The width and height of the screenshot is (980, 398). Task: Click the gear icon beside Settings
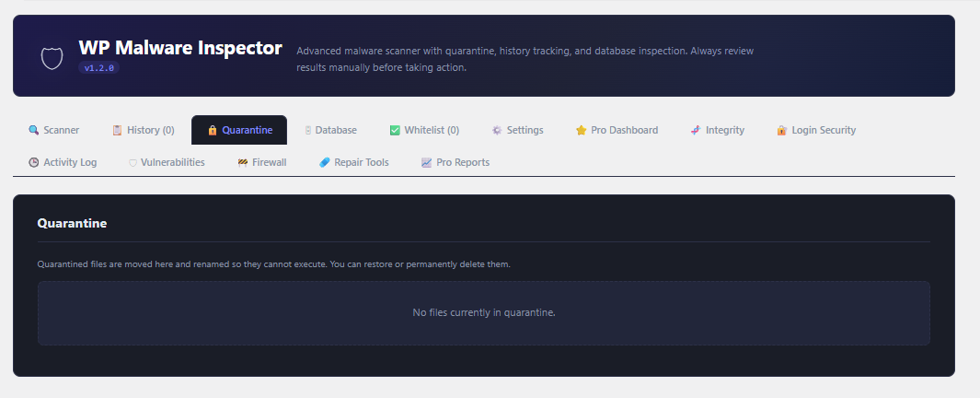(x=497, y=130)
